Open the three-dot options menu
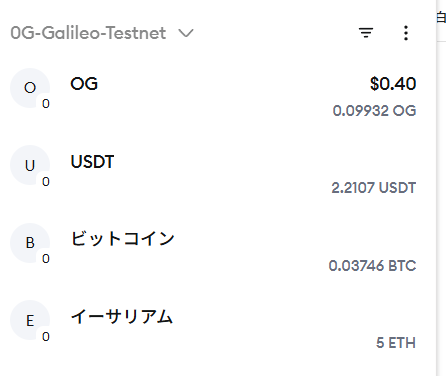The width and height of the screenshot is (446, 376). (x=406, y=33)
